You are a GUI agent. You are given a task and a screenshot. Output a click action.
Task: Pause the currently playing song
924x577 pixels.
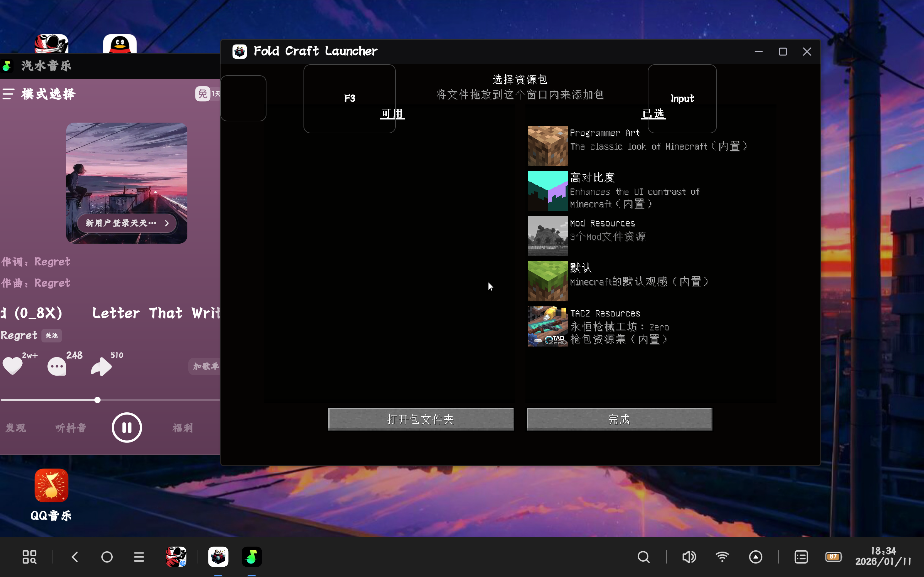click(x=127, y=427)
